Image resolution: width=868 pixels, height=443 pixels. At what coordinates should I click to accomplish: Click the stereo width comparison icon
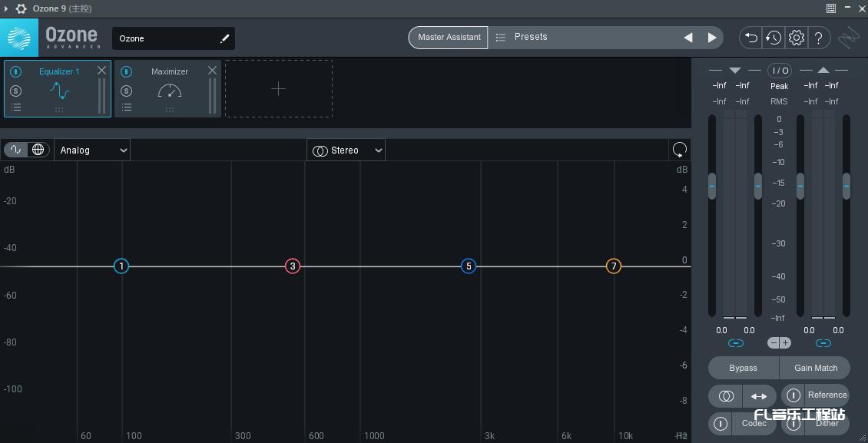coord(725,395)
